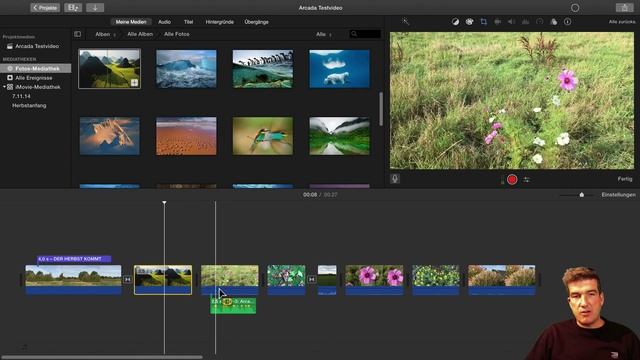Add mountain photo with plus badge
Screen dimensions: 640x360
[134, 83]
